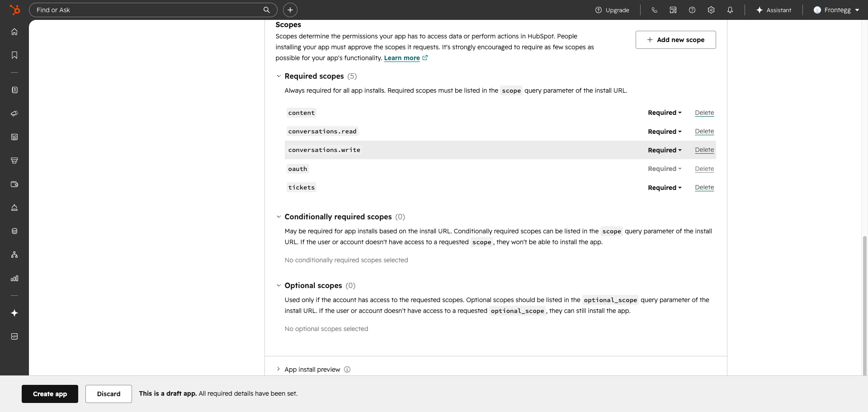Image resolution: width=868 pixels, height=412 pixels.
Task: Open the Breeze AI sparkle sidebar icon
Action: pyautogui.click(x=14, y=313)
